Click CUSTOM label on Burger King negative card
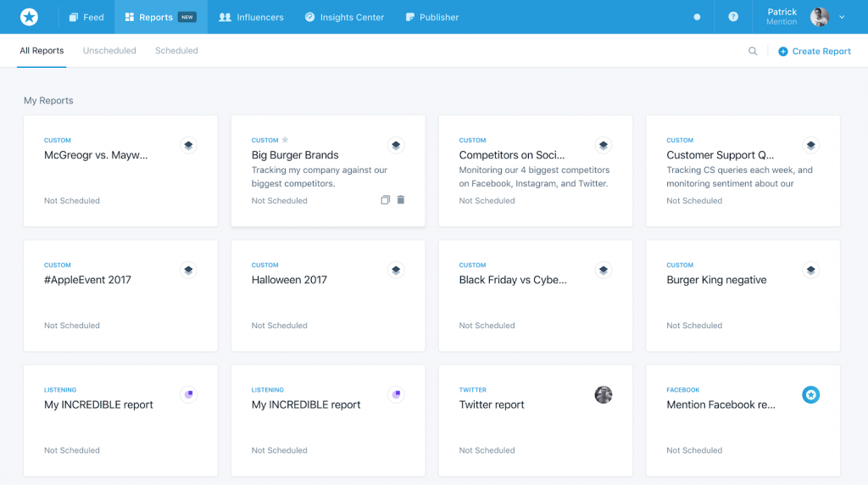Image resolution: width=868 pixels, height=485 pixels. (x=680, y=265)
